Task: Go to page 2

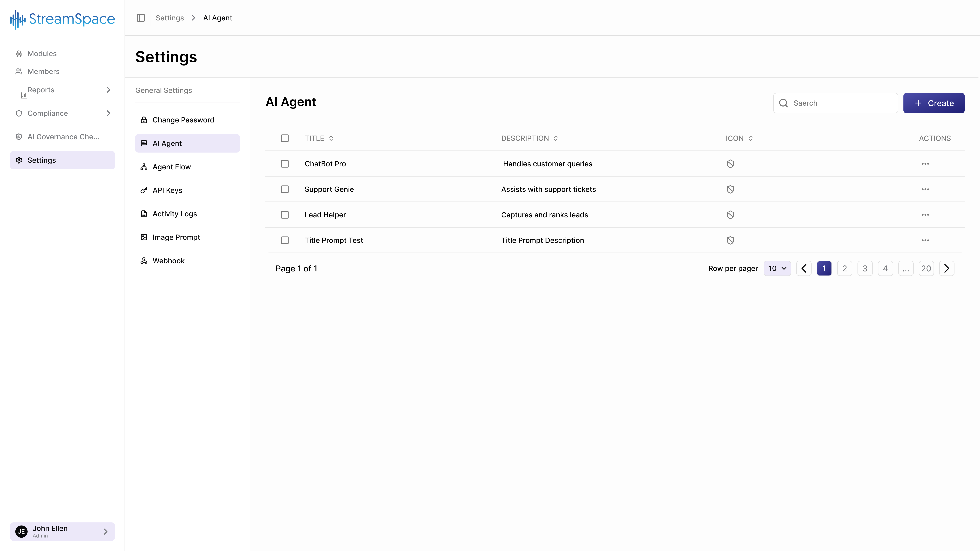Action: (x=845, y=269)
